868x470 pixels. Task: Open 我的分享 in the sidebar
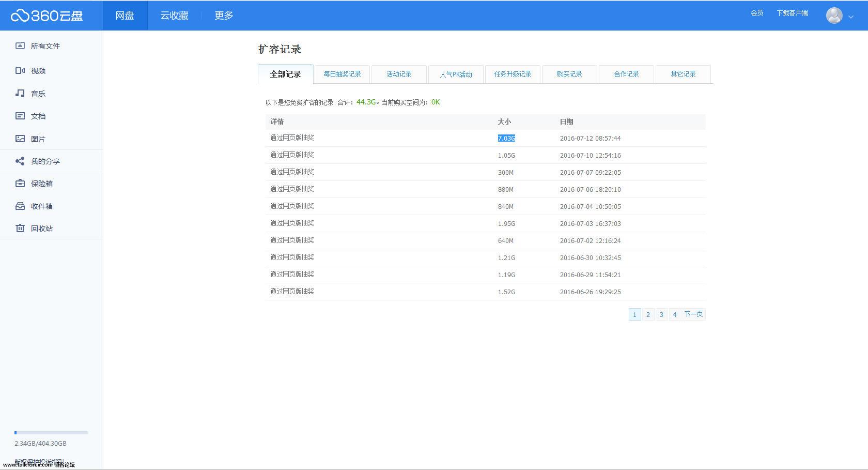pyautogui.click(x=45, y=161)
